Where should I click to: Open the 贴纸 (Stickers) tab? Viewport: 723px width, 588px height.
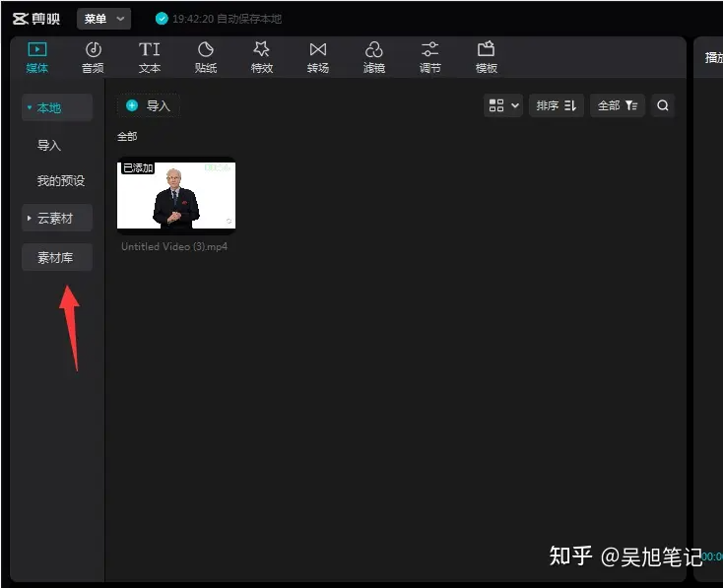pos(206,58)
